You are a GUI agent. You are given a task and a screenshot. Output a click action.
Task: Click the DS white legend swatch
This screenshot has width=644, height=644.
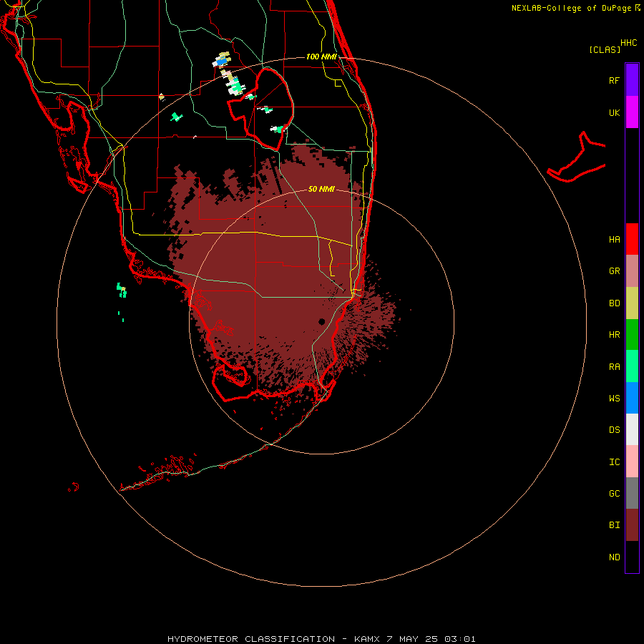[632, 429]
